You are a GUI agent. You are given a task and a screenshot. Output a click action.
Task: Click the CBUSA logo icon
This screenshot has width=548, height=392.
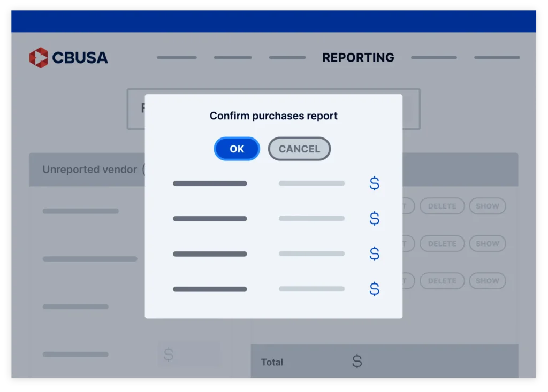(39, 58)
